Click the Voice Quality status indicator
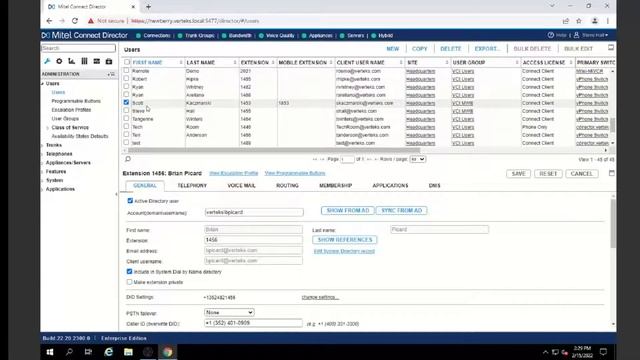640x360 pixels. (x=276, y=36)
